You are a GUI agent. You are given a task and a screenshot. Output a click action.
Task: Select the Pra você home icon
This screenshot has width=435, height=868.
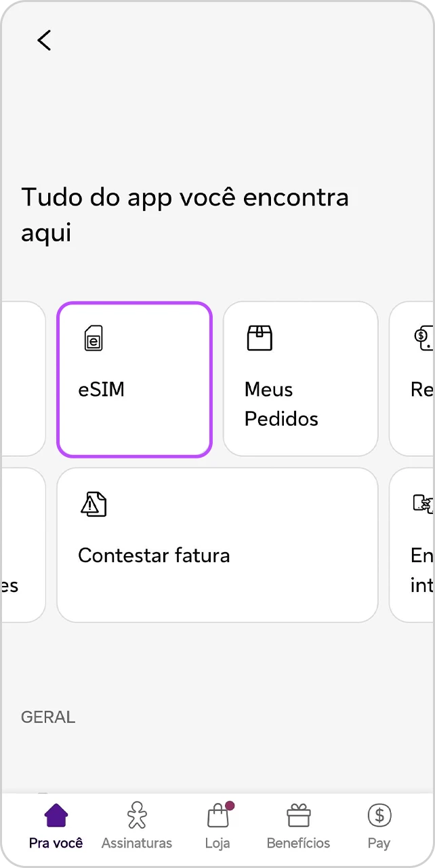(x=56, y=816)
